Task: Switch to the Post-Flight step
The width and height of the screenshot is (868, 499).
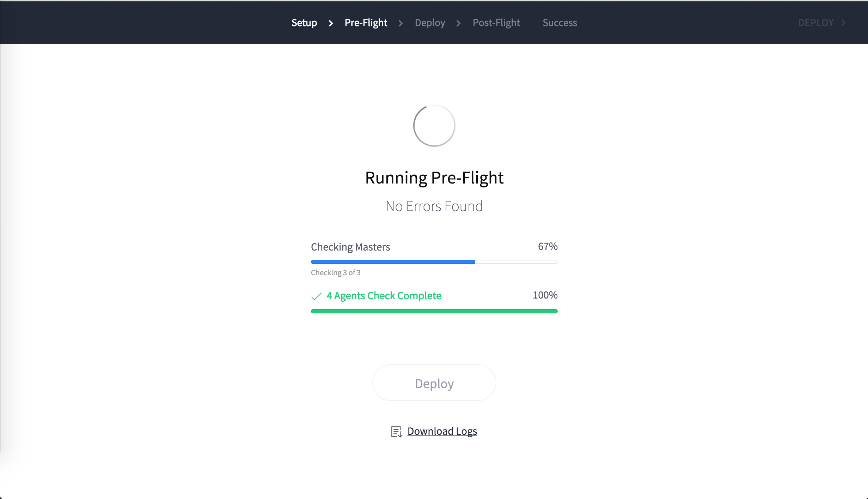Action: pos(496,23)
